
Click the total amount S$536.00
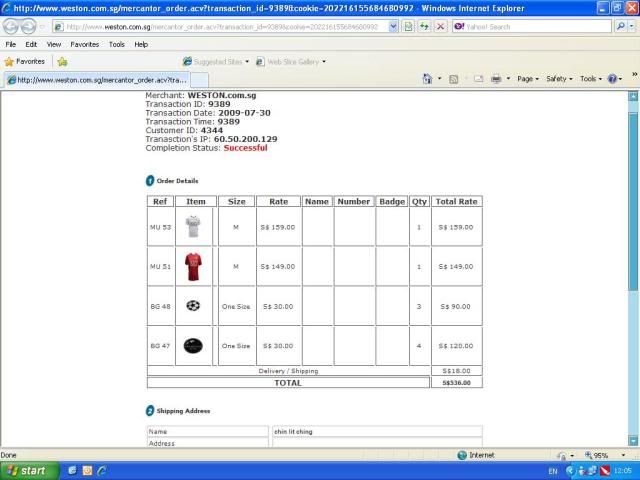(x=456, y=383)
